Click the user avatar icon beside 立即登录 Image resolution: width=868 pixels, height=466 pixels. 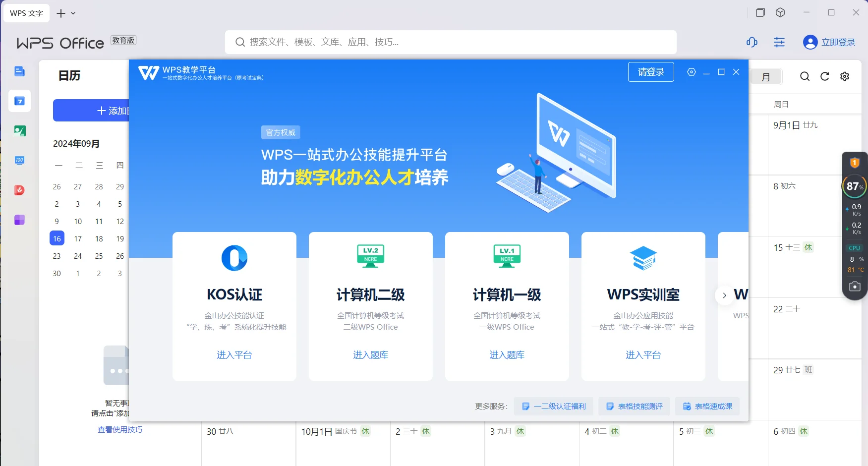click(810, 42)
